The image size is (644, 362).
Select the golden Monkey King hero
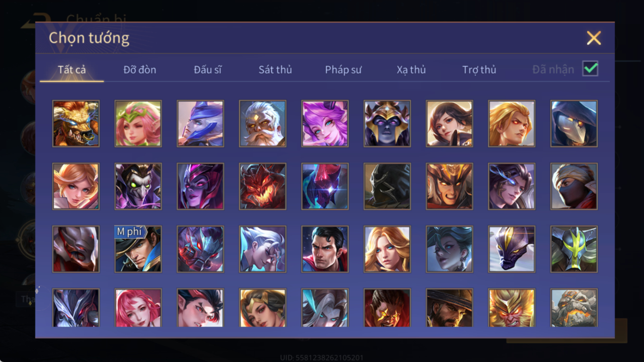click(512, 308)
